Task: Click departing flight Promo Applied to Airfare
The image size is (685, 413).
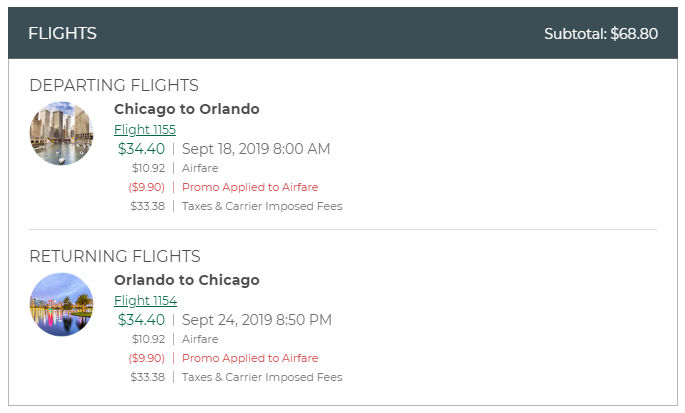Action: click(250, 187)
